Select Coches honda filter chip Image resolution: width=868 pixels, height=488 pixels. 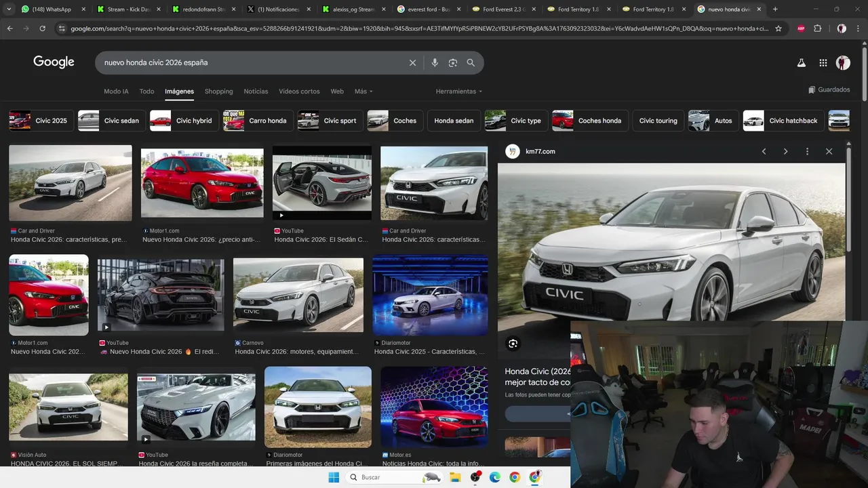click(590, 121)
